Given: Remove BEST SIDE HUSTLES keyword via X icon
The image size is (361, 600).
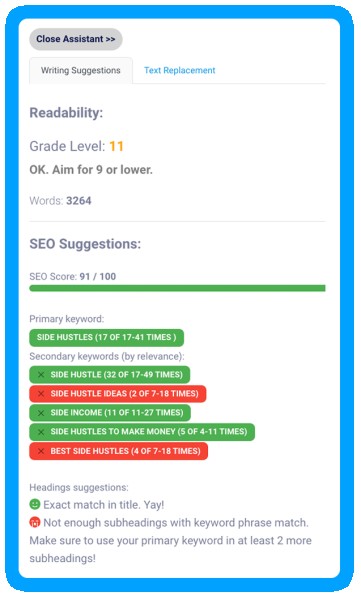Looking at the screenshot, I should (41, 451).
